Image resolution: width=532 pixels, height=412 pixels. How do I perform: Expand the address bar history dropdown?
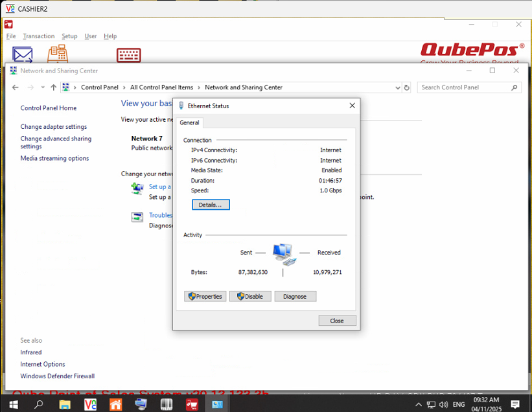point(398,87)
